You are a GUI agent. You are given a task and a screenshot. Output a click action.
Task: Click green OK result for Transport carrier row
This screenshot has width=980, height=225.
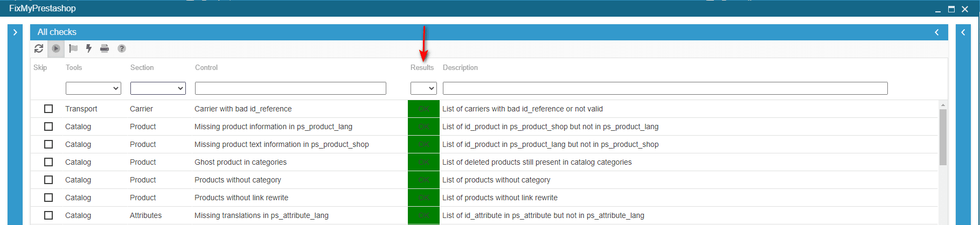pos(423,109)
